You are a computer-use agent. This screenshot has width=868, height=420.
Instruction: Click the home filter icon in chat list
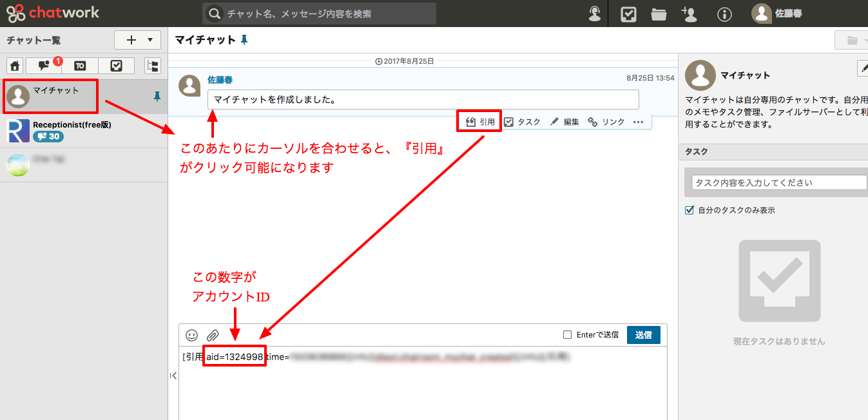click(15, 66)
